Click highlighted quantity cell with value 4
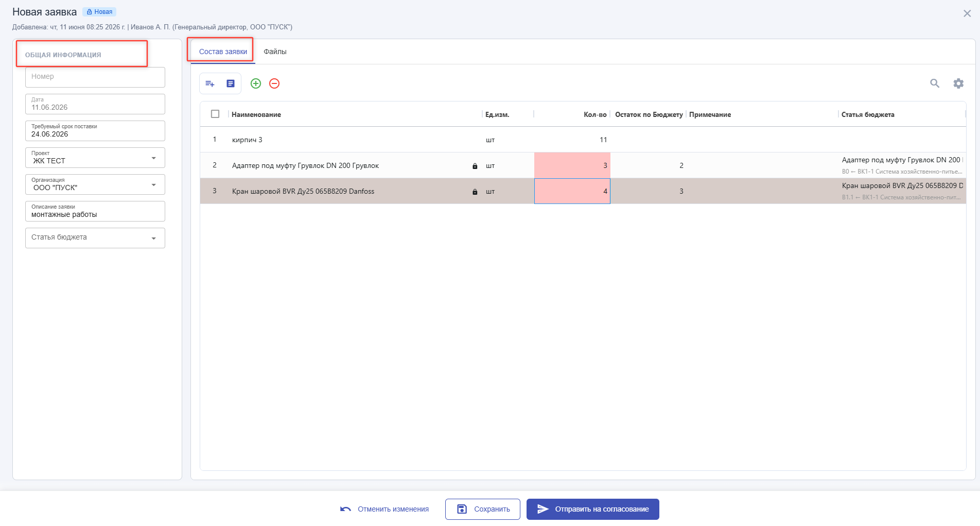The image size is (980, 526). coord(572,191)
